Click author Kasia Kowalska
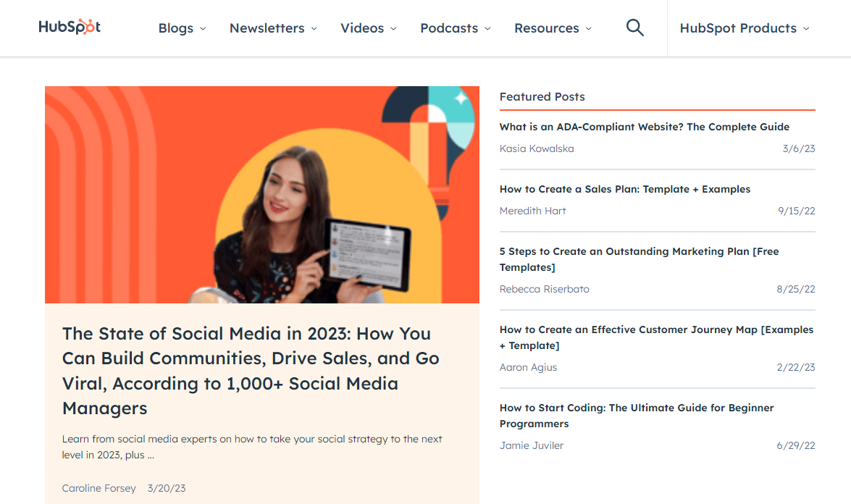The height and width of the screenshot is (504, 851). [536, 148]
